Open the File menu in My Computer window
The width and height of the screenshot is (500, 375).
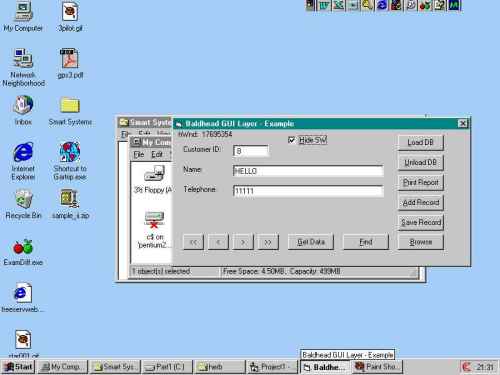pyautogui.click(x=139, y=155)
